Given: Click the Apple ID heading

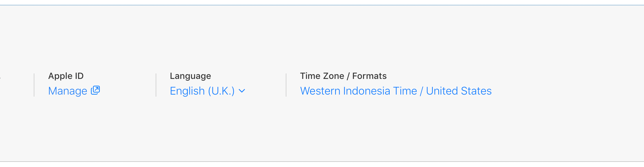Looking at the screenshot, I should (66, 76).
